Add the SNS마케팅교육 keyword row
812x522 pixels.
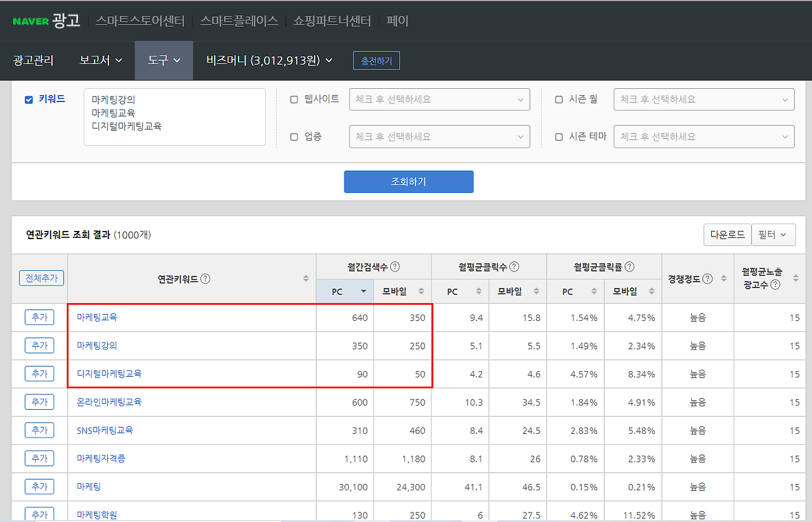tap(39, 430)
